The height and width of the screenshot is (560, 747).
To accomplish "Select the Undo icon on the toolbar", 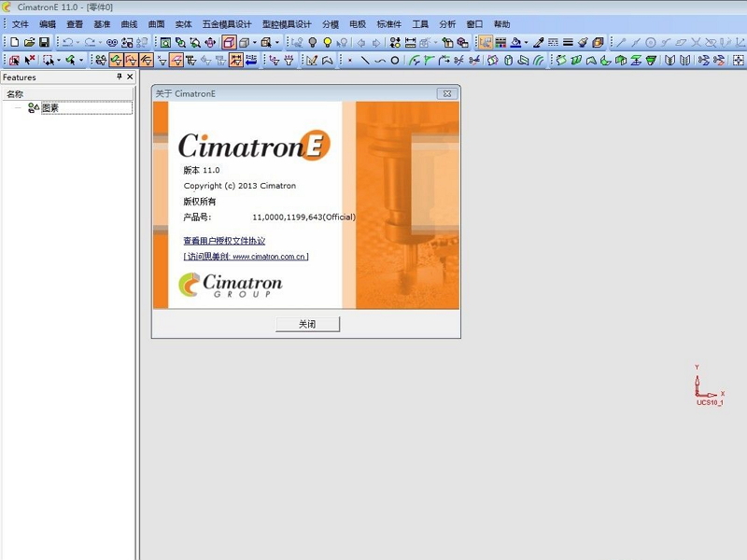I will 66,41.
